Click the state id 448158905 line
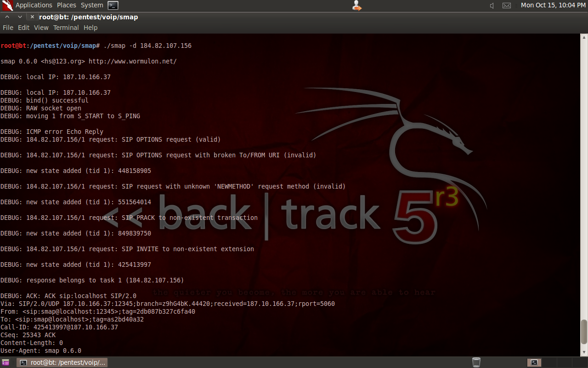This screenshot has width=588, height=368. click(x=76, y=171)
